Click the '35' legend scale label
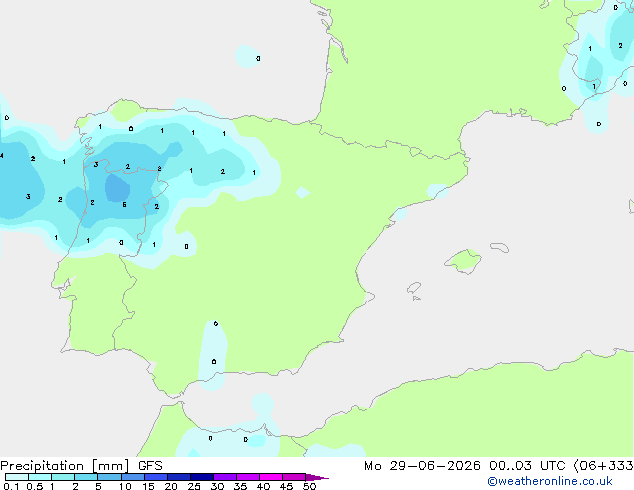 240,486
